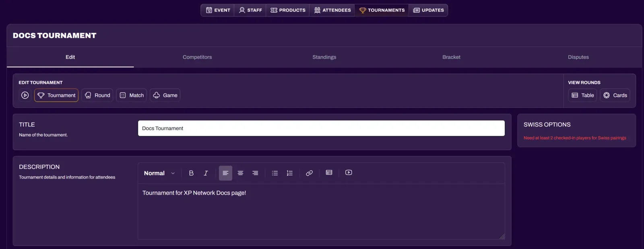The height and width of the screenshot is (249, 644).
Task: Insert a hyperlink in the description
Action: [x=309, y=173]
